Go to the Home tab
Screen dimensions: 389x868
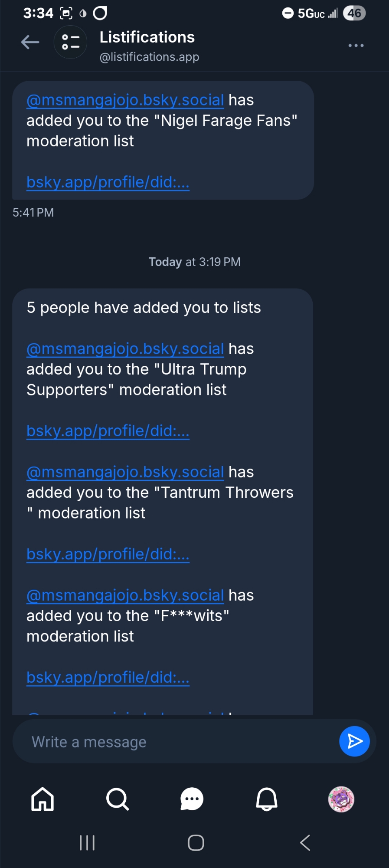point(42,799)
